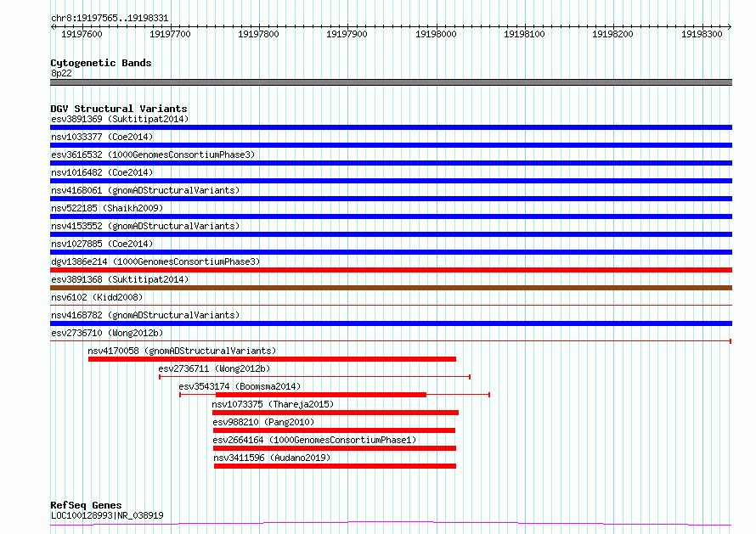Click ruler position label 19197800
Screen dimensions: 756x534
click(258, 34)
